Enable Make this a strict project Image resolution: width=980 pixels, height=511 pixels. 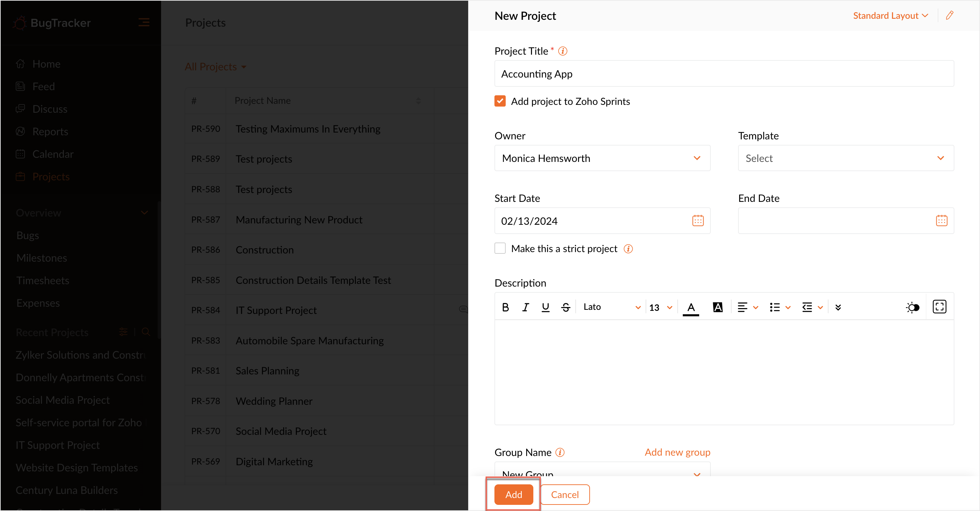[500, 248]
